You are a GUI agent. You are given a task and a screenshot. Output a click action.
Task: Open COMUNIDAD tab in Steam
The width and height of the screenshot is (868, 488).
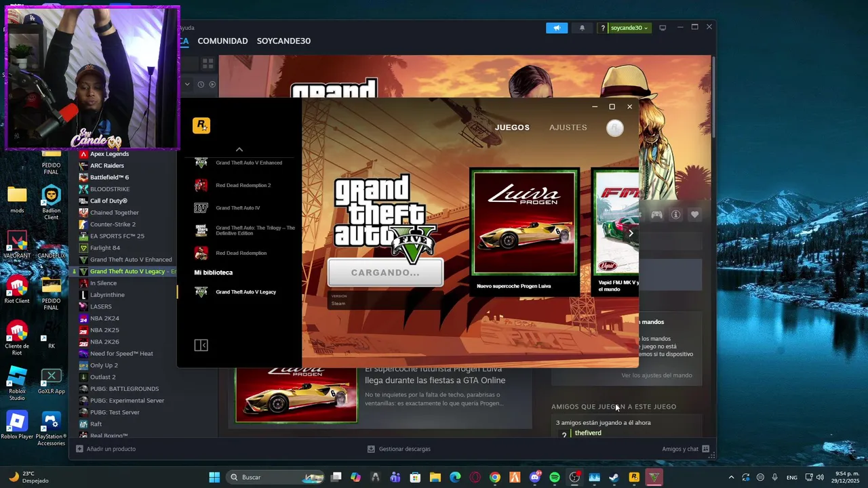222,41
